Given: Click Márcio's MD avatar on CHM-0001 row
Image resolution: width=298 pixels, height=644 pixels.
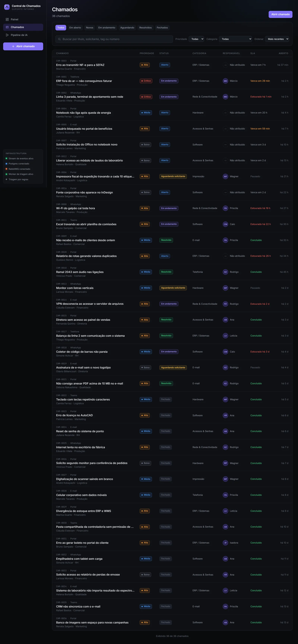Looking at the screenshot, I should pyautogui.click(x=225, y=81).
